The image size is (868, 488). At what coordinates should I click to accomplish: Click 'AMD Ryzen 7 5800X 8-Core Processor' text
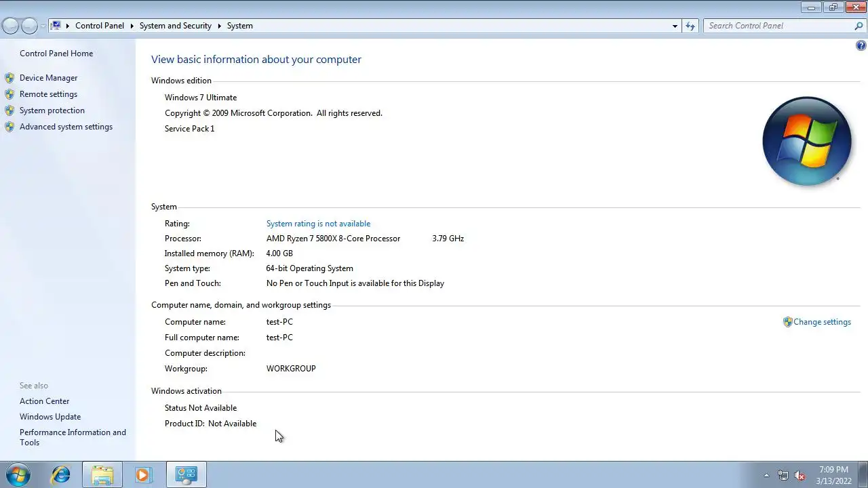pos(333,239)
